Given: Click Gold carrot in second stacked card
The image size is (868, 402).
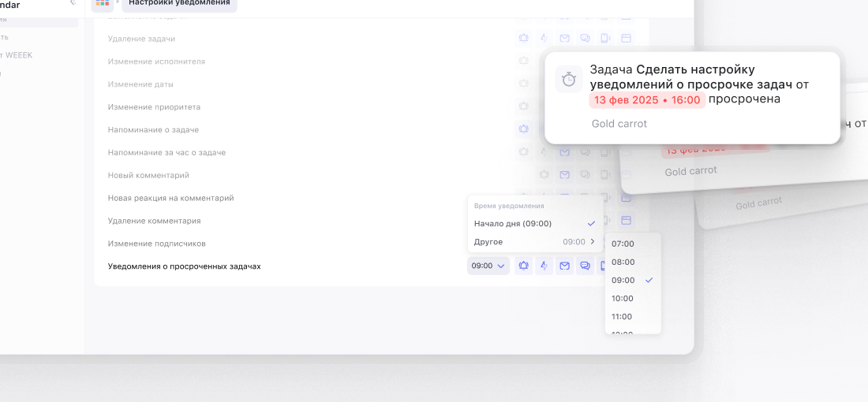Looking at the screenshot, I should click(x=691, y=171).
